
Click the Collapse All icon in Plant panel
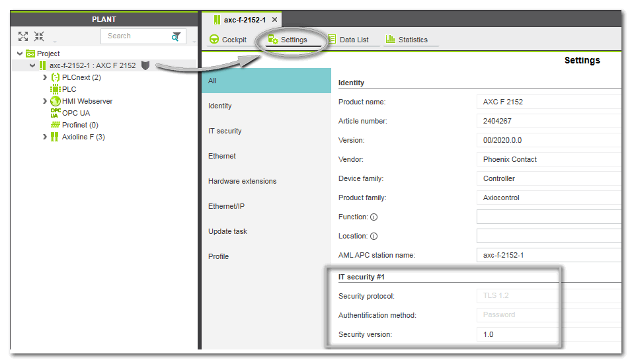39,36
